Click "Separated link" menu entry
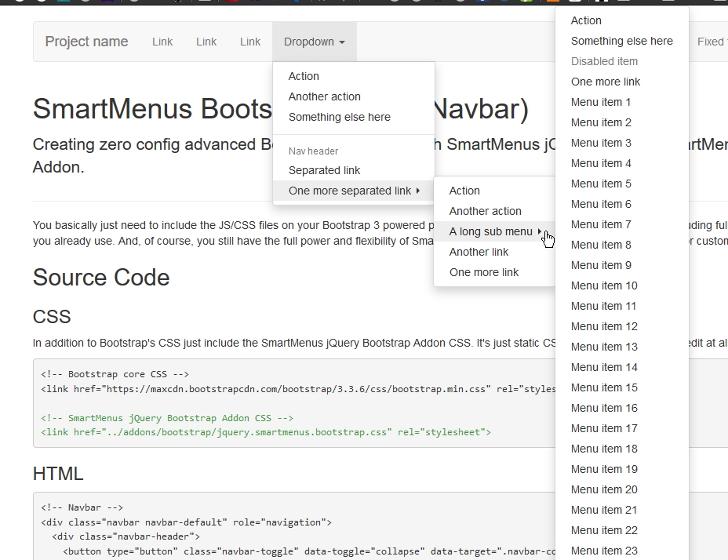The height and width of the screenshot is (560, 728). point(325,170)
